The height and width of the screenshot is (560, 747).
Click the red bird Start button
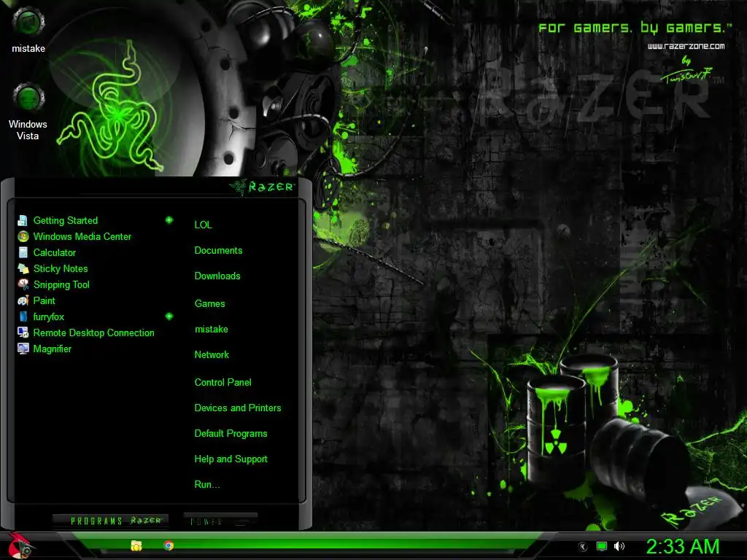pyautogui.click(x=20, y=545)
